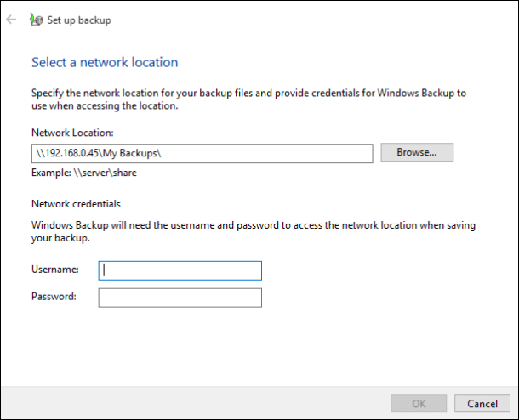The width and height of the screenshot is (519, 420).
Task: Click the "Network credentials" section label
Action: point(76,204)
